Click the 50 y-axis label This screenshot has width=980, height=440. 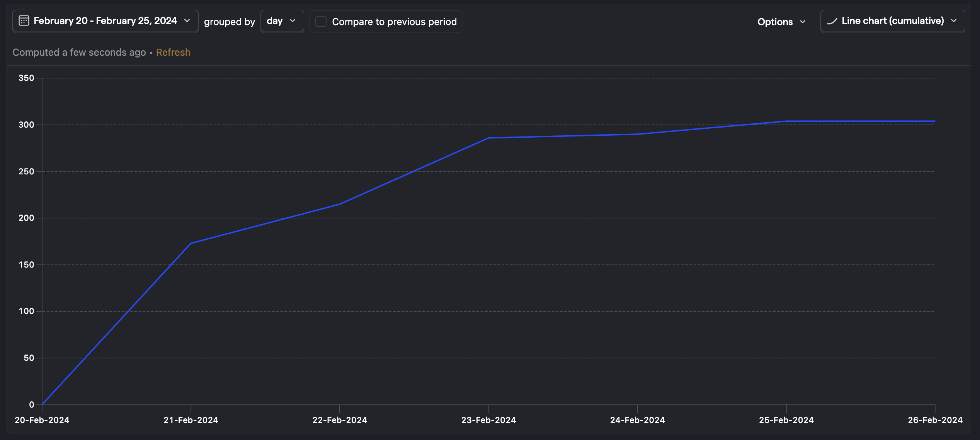point(29,358)
